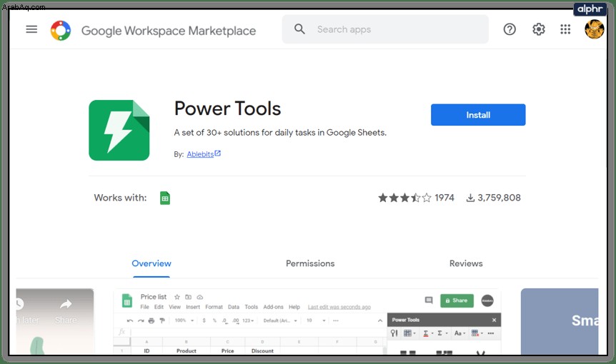Click the move-to-folder icon beside Price list
The image size is (616, 364).
[x=189, y=297]
